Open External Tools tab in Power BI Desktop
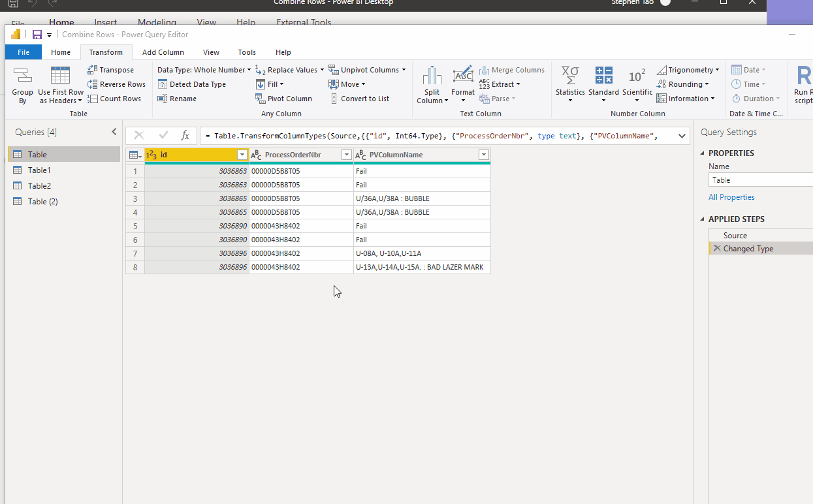Viewport: 813px width, 504px height. point(304,23)
